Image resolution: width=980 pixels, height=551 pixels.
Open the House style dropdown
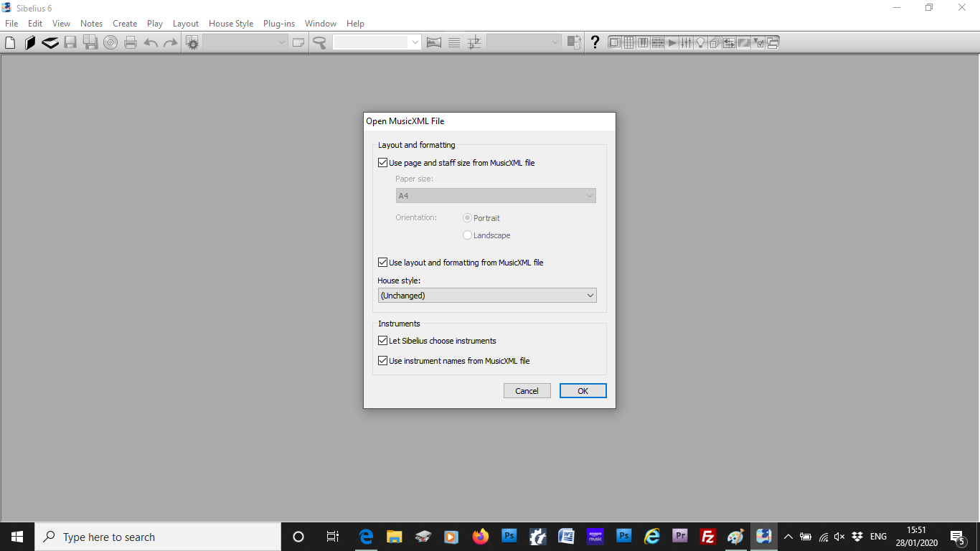[487, 296]
